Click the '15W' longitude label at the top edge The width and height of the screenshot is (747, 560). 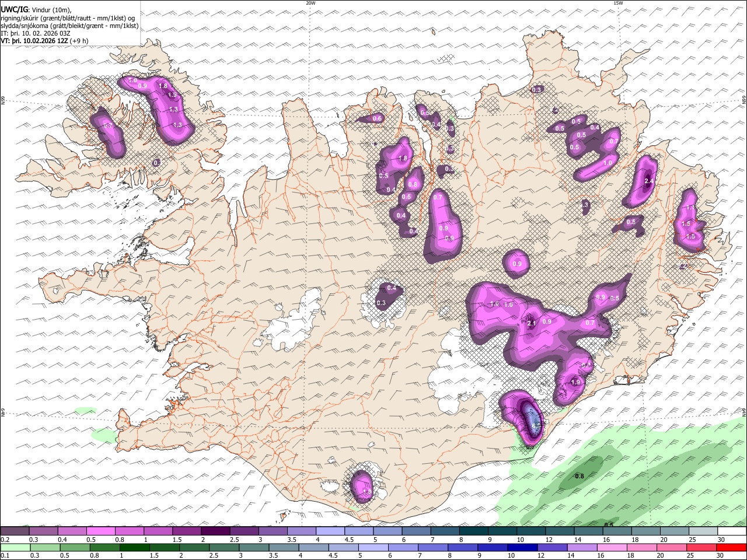[618, 3]
